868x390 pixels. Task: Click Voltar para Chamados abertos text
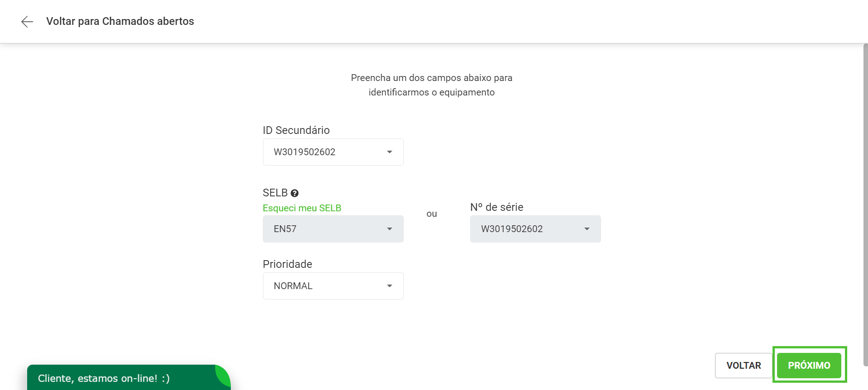120,21
